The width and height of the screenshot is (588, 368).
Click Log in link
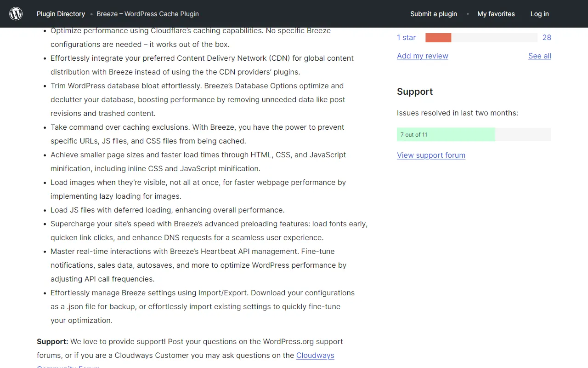pos(539,14)
